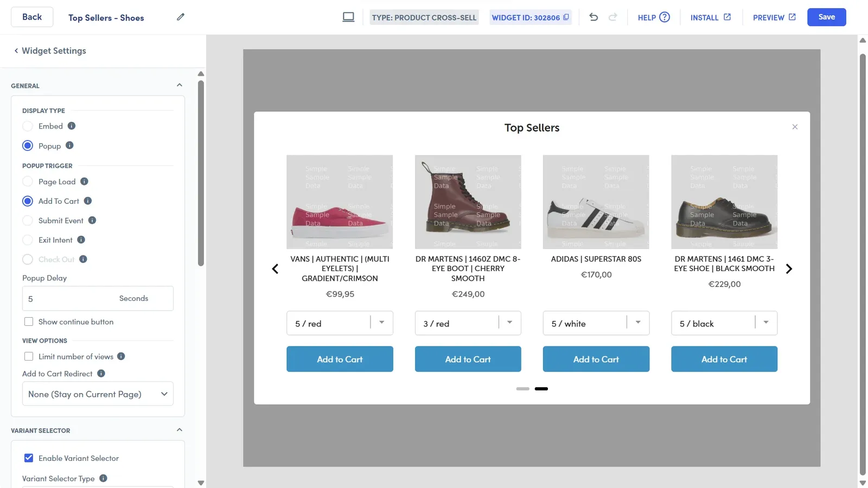This screenshot has width=868, height=488.
Task: Edit the widget name with the pencil icon
Action: tap(181, 17)
